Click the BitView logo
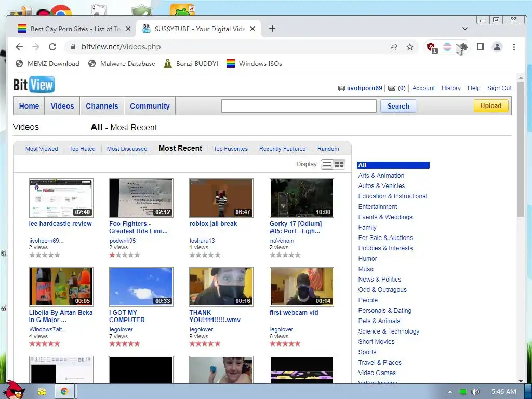The width and height of the screenshot is (532, 399). click(34, 85)
